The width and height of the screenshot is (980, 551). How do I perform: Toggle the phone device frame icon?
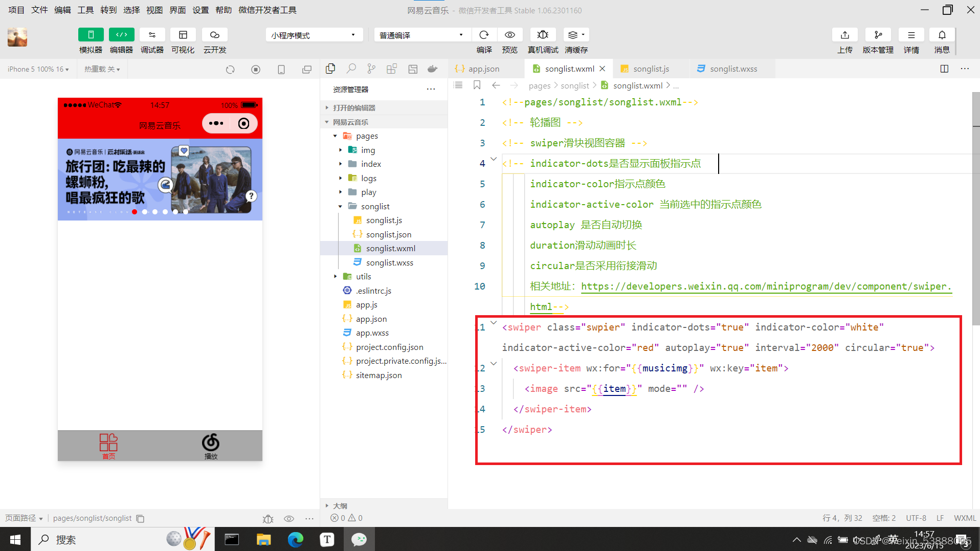(x=281, y=69)
